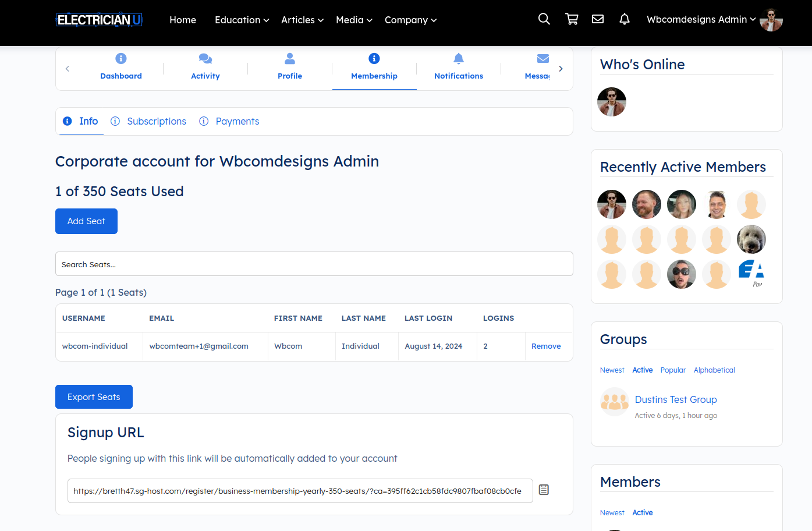
Task: Expand the Articles dropdown menu
Action: 302,20
